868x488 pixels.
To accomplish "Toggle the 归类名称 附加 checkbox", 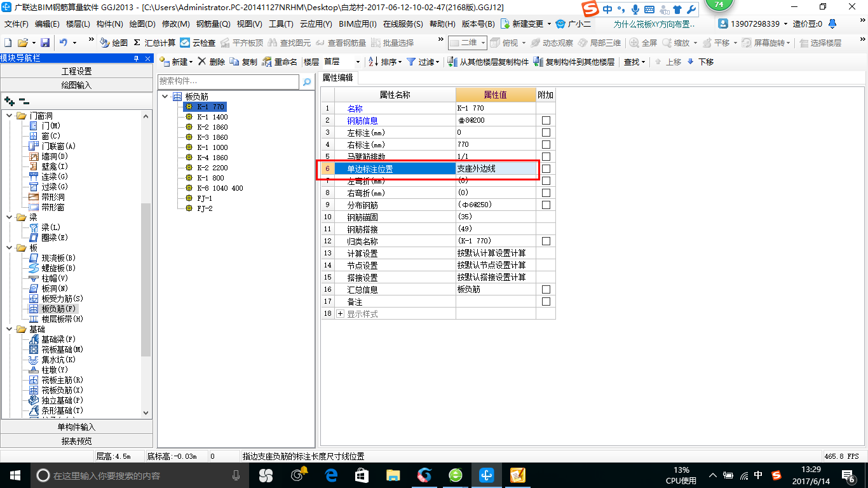I will click(x=546, y=241).
